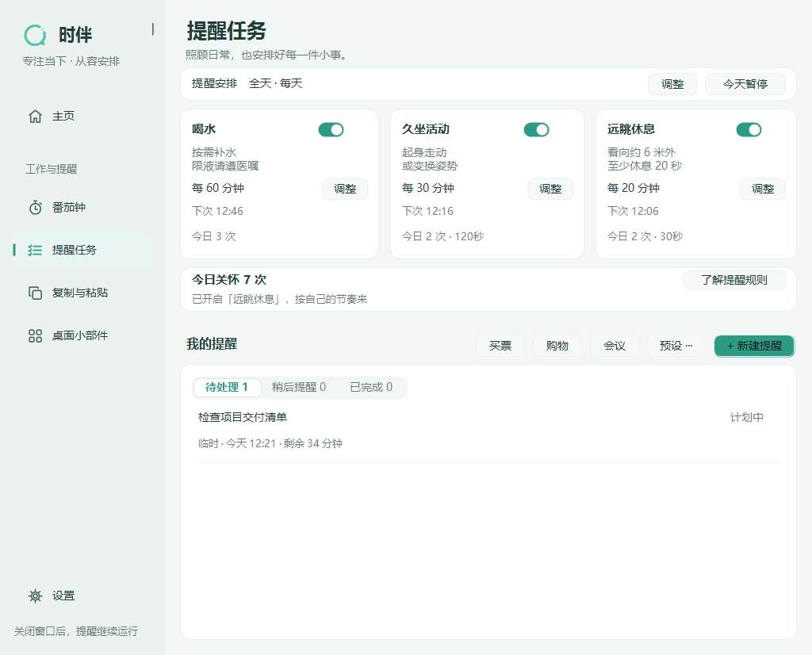Click the 今日关怀 7 次 heading
812x655 pixels.
tap(229, 280)
